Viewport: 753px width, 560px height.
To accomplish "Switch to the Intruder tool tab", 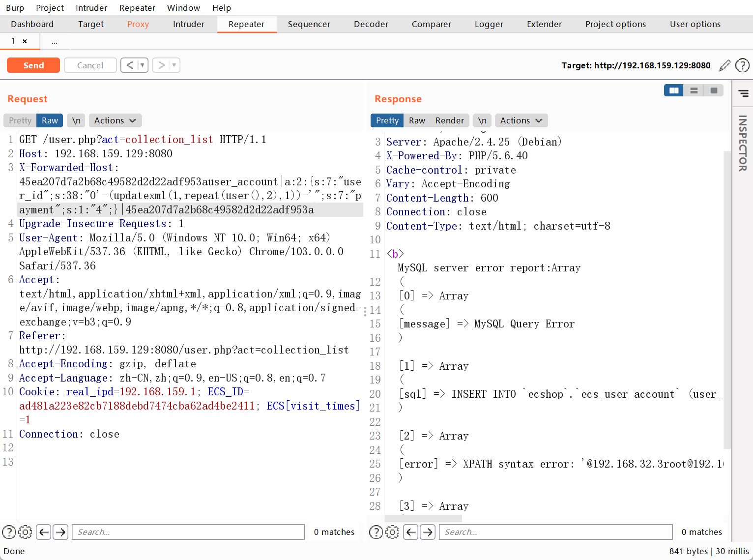I will pos(189,24).
